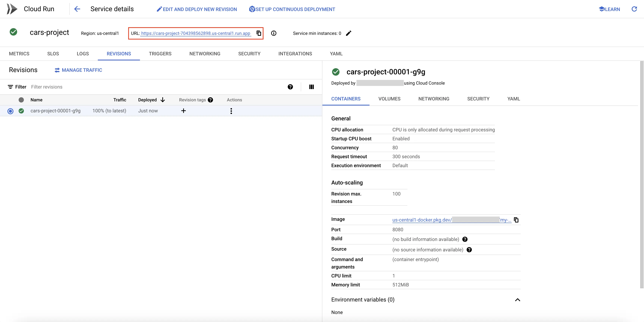
Task: Click the Port value 8080
Action: tap(398, 230)
